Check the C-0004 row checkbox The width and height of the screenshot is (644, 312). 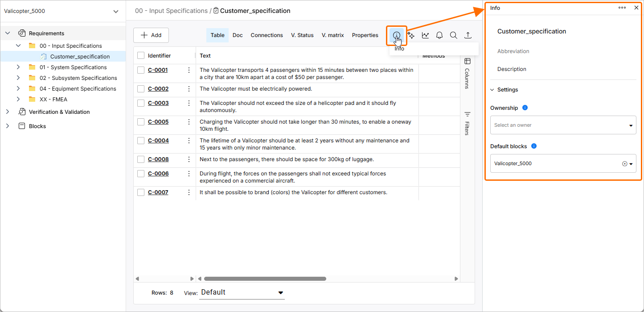(x=141, y=141)
